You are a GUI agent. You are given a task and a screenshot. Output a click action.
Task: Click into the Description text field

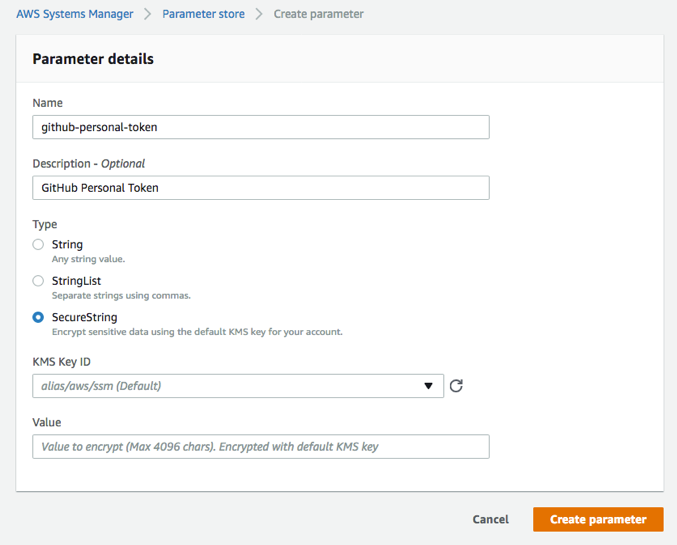click(x=261, y=187)
